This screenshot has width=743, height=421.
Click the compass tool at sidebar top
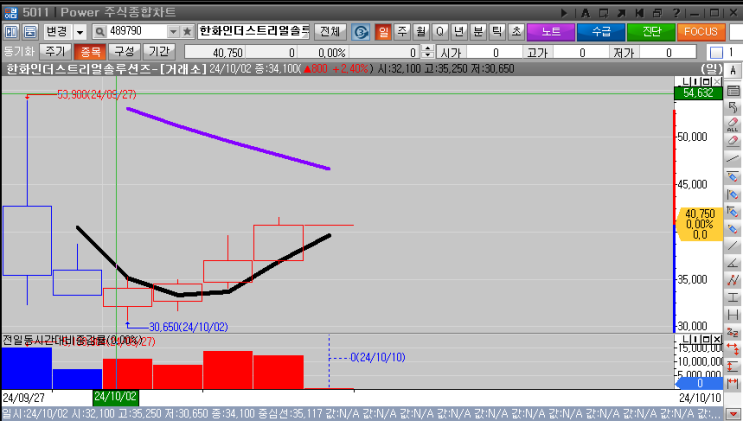733,71
